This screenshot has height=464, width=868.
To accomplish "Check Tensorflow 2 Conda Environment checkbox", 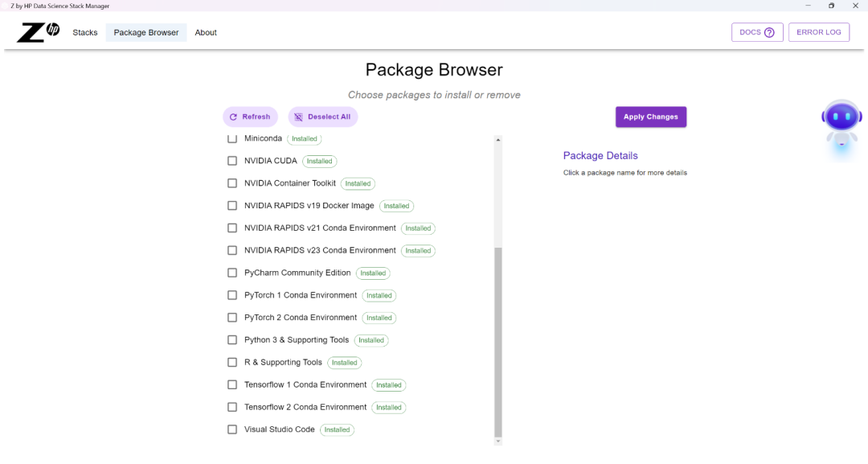I will pyautogui.click(x=232, y=408).
